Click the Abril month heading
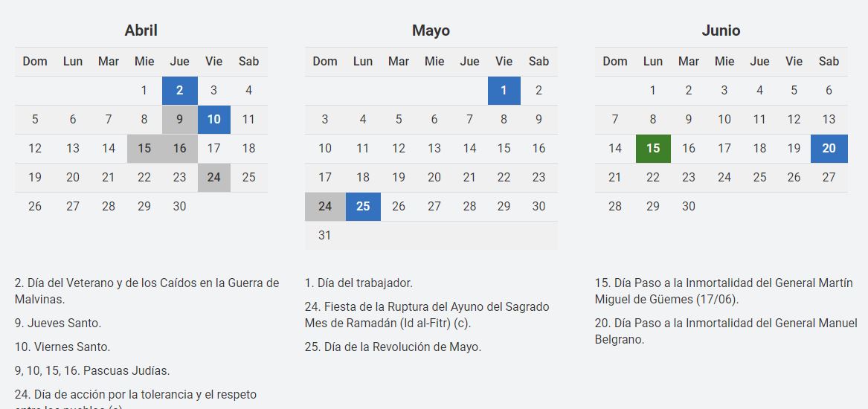This screenshot has height=409, width=868. (x=141, y=30)
